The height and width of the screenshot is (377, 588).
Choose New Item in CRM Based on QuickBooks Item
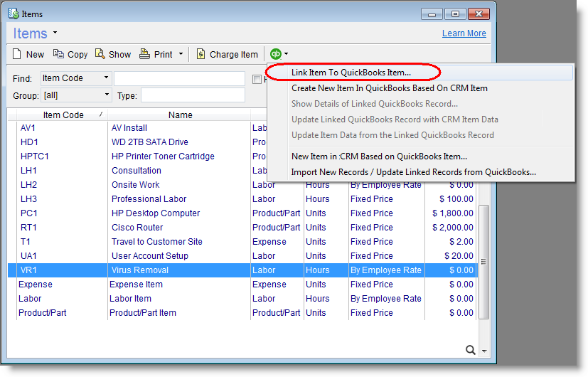point(379,156)
